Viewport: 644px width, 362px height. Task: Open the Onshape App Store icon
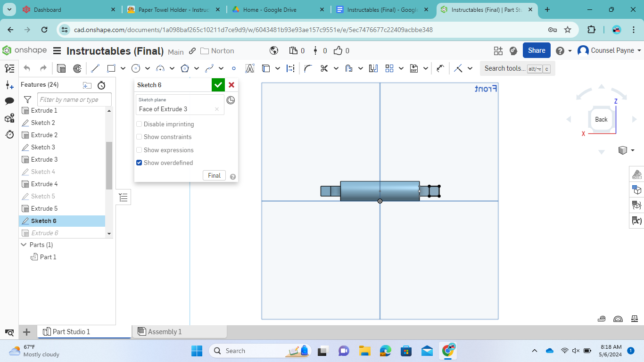pyautogui.click(x=498, y=51)
